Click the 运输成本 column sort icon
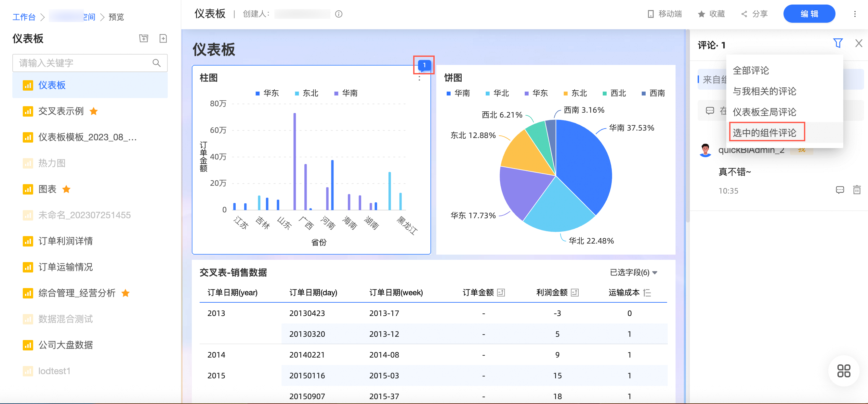The image size is (868, 404). tap(647, 293)
